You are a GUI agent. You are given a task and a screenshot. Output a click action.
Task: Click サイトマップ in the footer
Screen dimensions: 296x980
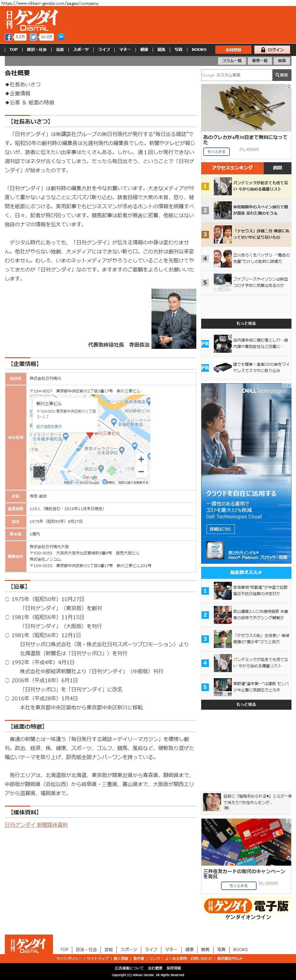coord(98,958)
